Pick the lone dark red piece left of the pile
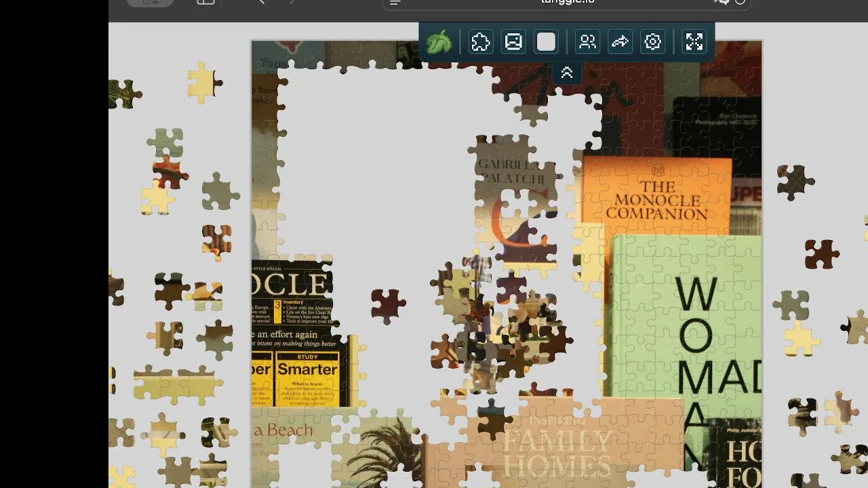This screenshot has height=488, width=868. click(388, 305)
